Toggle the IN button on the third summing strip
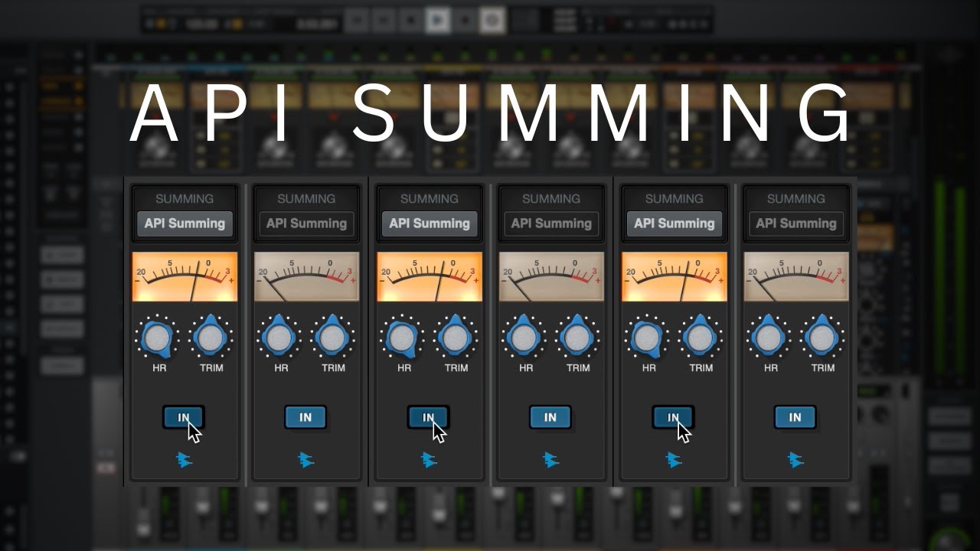The height and width of the screenshot is (551, 980). (x=428, y=417)
